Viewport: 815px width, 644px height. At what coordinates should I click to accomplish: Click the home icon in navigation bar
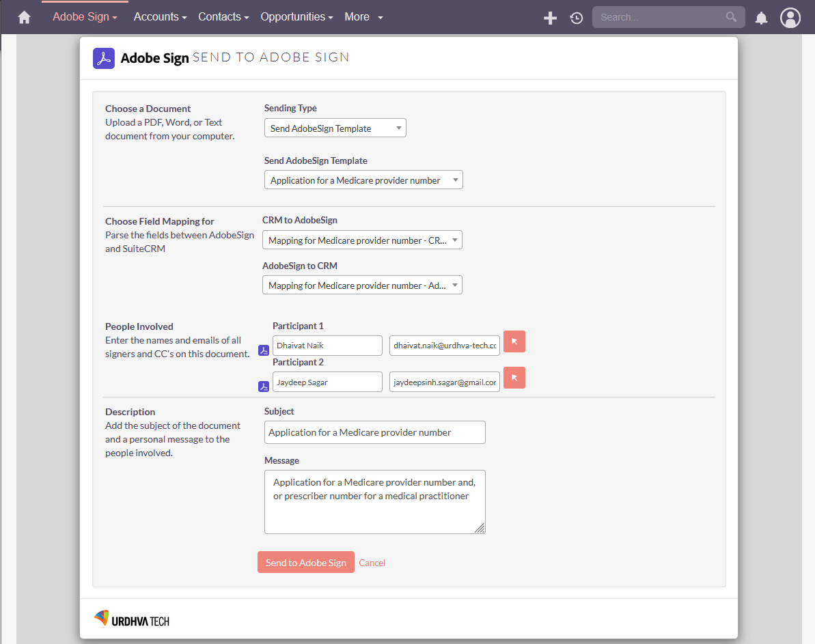coord(24,16)
